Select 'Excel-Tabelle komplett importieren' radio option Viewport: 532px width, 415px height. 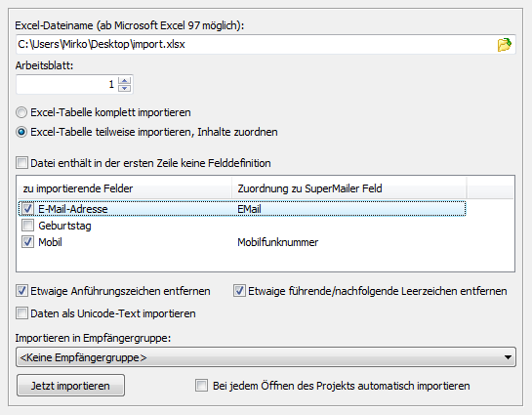(x=21, y=112)
